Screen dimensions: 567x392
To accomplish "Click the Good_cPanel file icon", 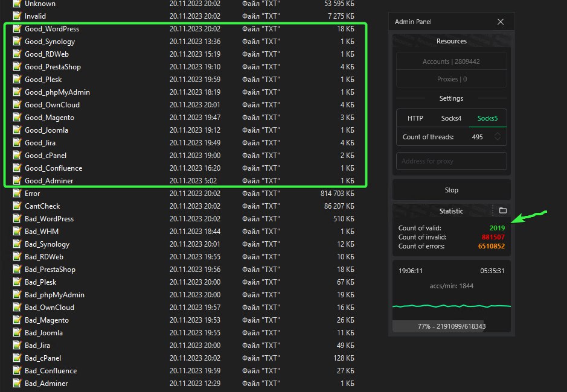I will pyautogui.click(x=18, y=156).
